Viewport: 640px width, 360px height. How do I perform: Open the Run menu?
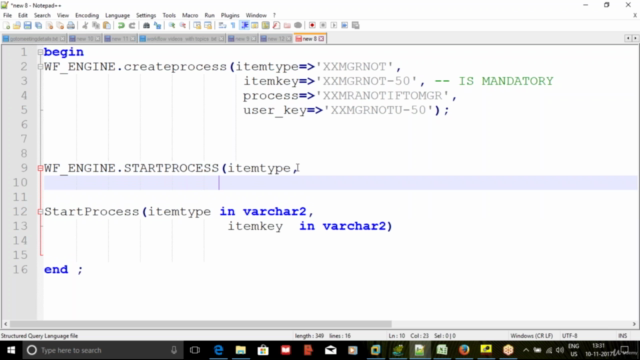point(209,15)
